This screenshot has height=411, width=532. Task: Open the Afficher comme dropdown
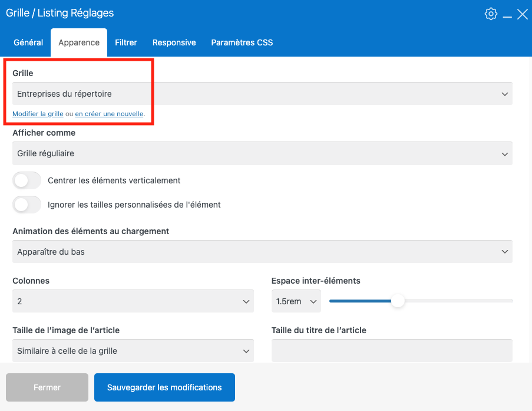pos(262,153)
